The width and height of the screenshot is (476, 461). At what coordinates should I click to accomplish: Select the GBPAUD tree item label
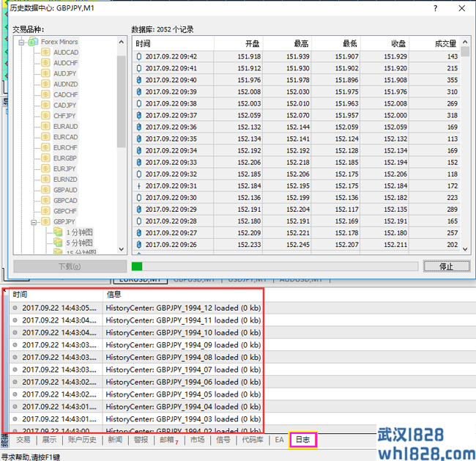(65, 190)
